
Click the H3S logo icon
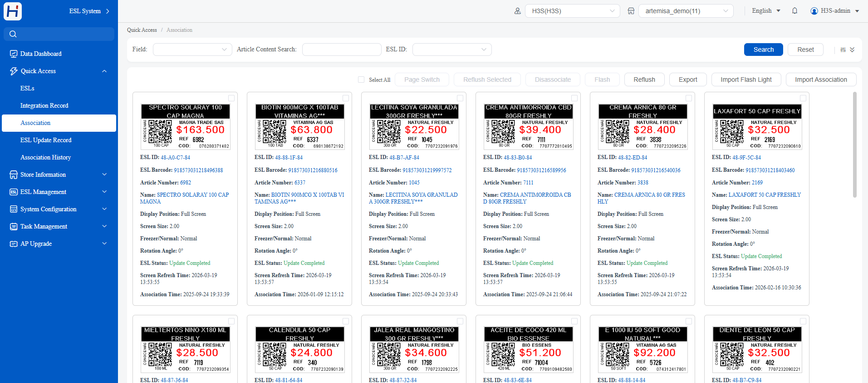click(x=13, y=11)
